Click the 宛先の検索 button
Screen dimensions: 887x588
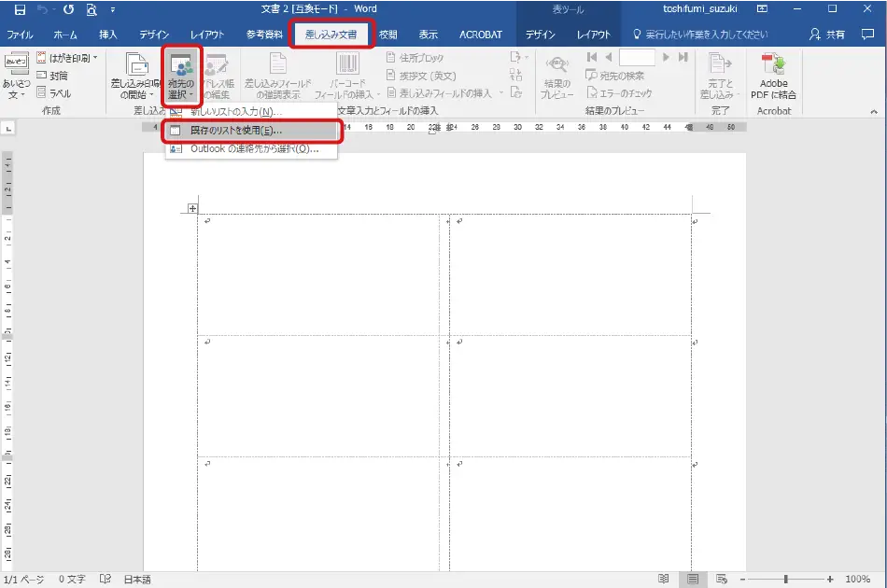coord(615,76)
